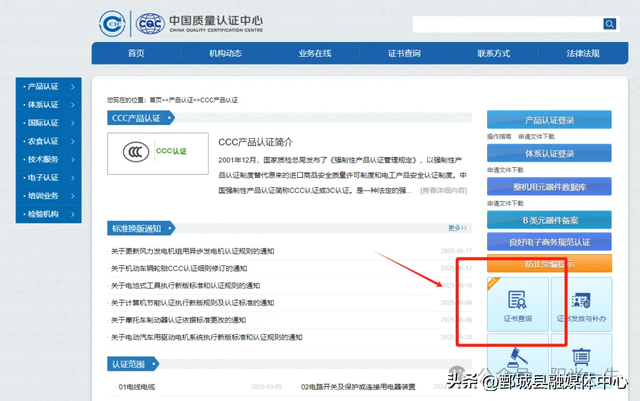Select 首页 in the top navigation
Screen dimensions: 640x401
136,53
